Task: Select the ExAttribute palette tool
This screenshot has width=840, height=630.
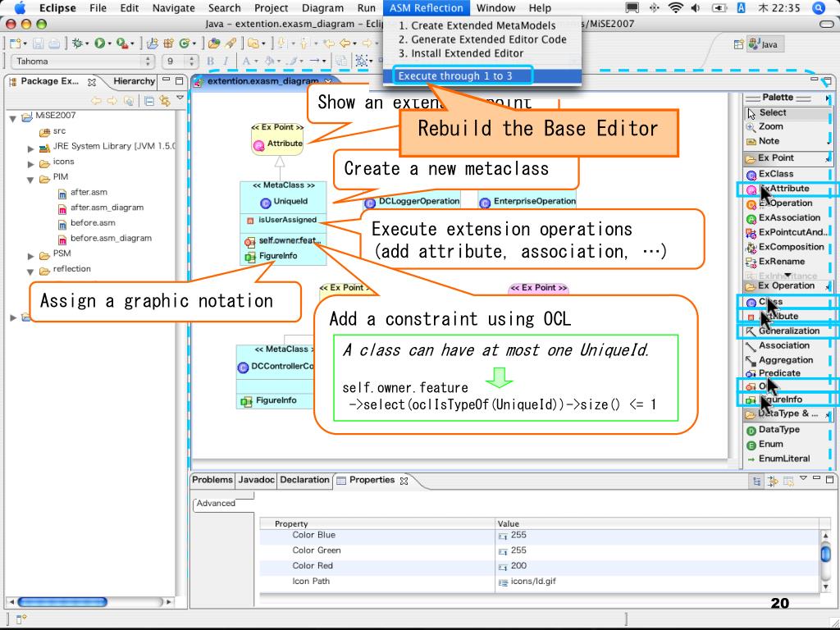Action: (778, 189)
